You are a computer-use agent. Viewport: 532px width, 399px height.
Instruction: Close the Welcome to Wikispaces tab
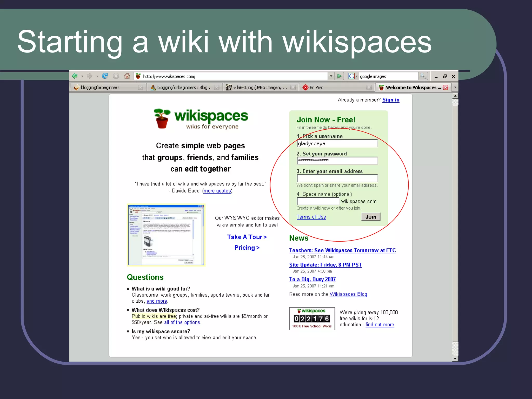pos(446,88)
